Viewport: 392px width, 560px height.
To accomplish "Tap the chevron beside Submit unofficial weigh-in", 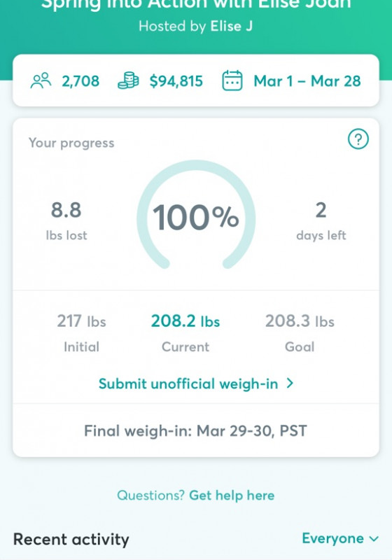I will coord(290,383).
